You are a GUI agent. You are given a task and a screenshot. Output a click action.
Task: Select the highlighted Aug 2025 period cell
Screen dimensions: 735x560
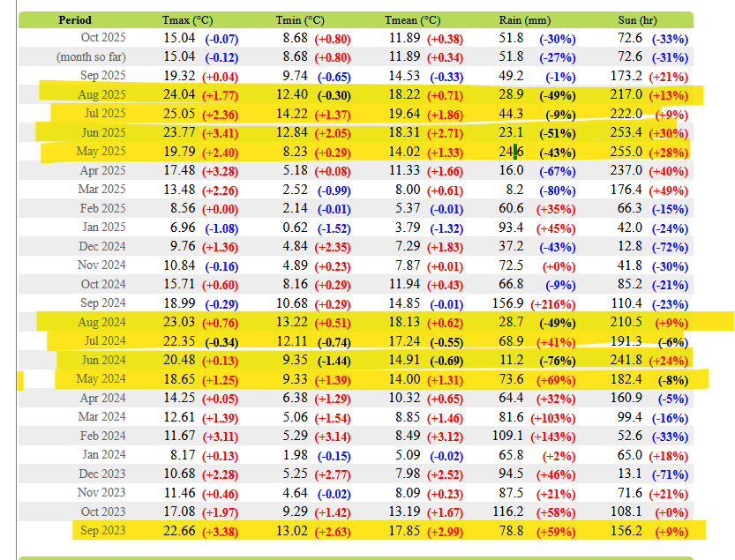101,95
